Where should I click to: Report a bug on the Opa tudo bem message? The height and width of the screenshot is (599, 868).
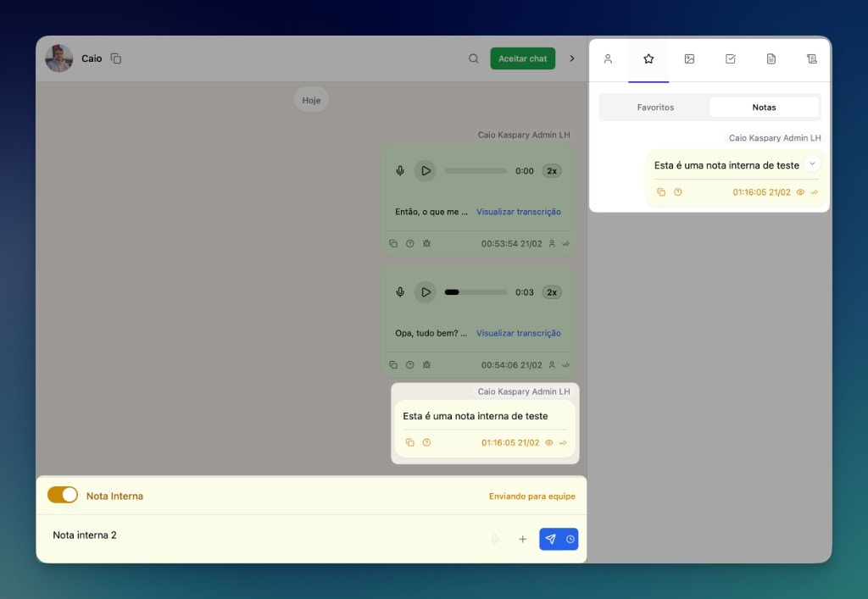point(426,364)
